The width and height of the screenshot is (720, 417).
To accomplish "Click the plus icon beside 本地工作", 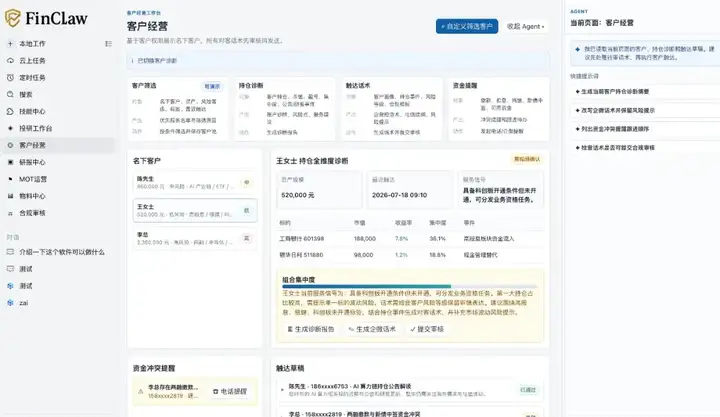I will click(x=10, y=44).
